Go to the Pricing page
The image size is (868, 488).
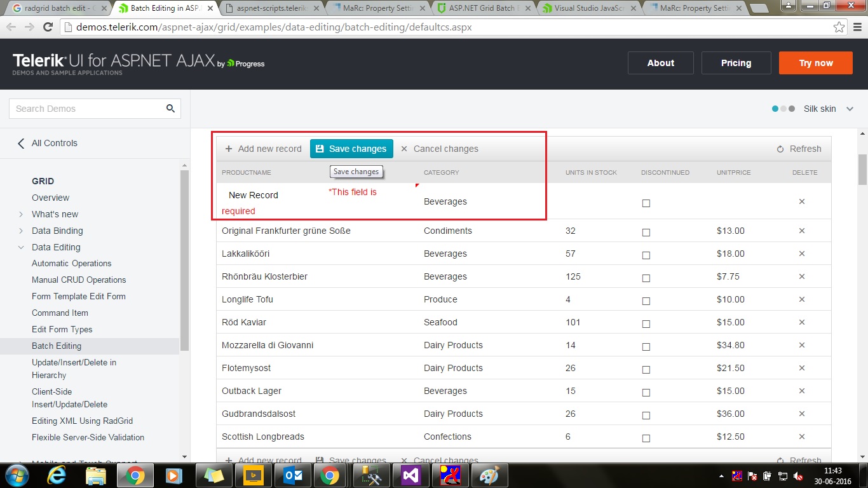(x=736, y=63)
